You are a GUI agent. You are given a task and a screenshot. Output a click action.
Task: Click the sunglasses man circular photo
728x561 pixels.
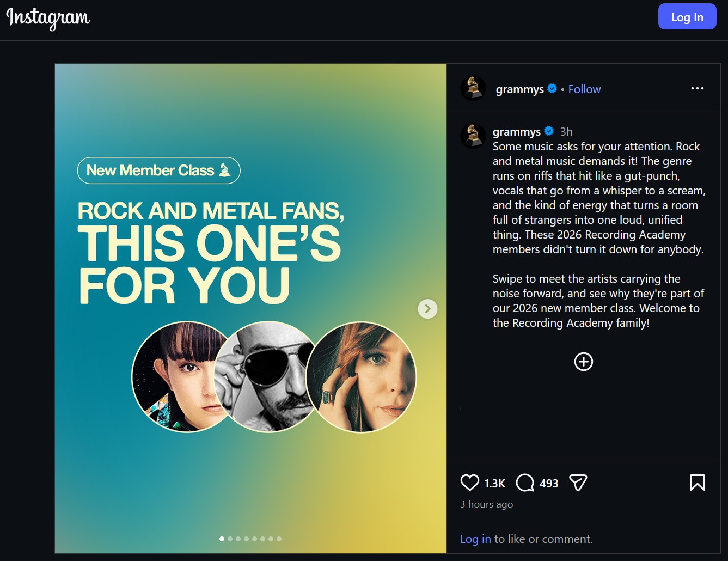[x=267, y=377]
